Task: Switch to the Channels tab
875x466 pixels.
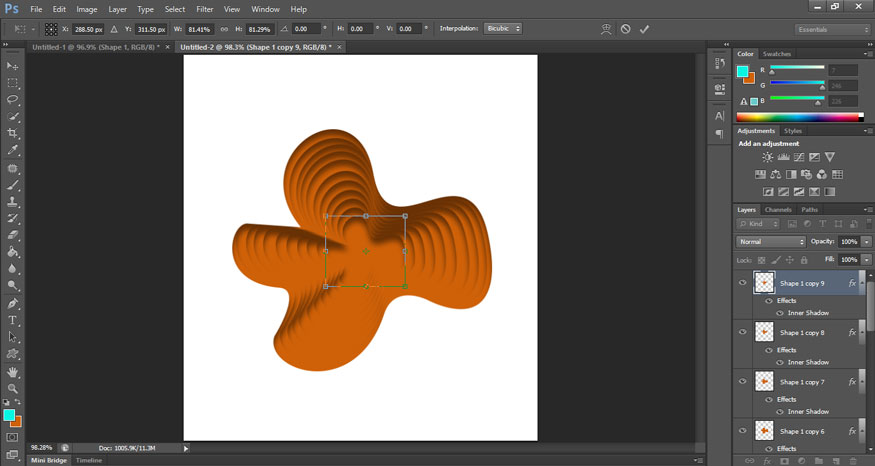Action: (778, 210)
